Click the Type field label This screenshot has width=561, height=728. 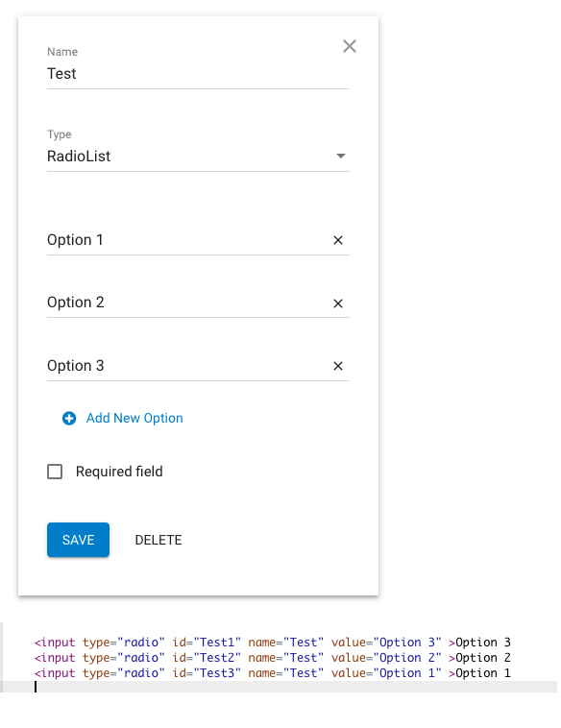tap(59, 134)
